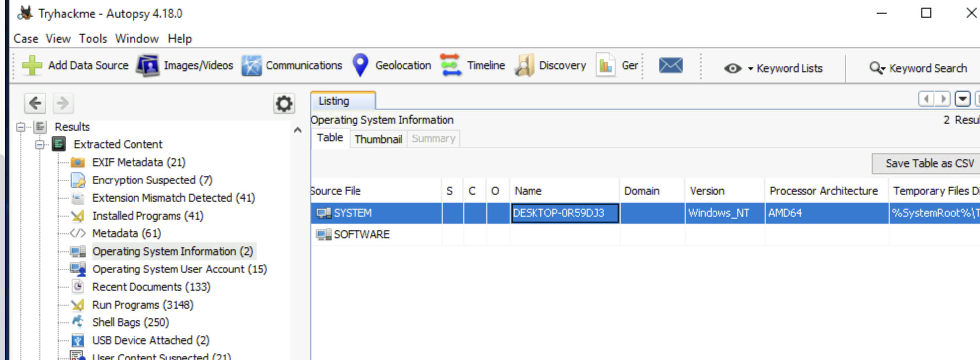980x360 pixels.
Task: Click the Keyword Search magnifier icon
Action: (876, 68)
